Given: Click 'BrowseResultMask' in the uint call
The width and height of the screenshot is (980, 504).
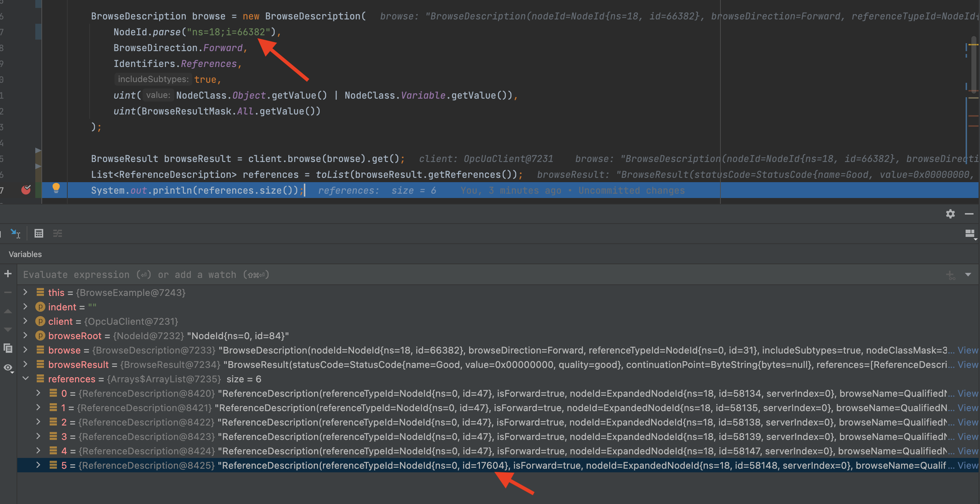Looking at the screenshot, I should 186,111.
